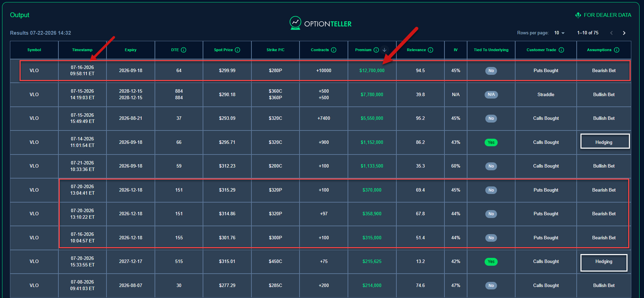Click the For Dealer Data icon
This screenshot has width=644, height=298.
click(578, 15)
